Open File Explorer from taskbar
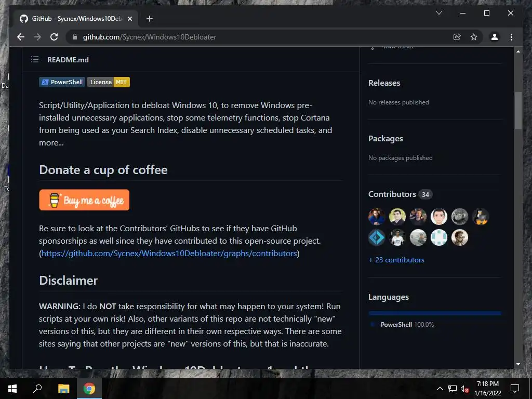The width and height of the screenshot is (532, 399). click(x=63, y=389)
